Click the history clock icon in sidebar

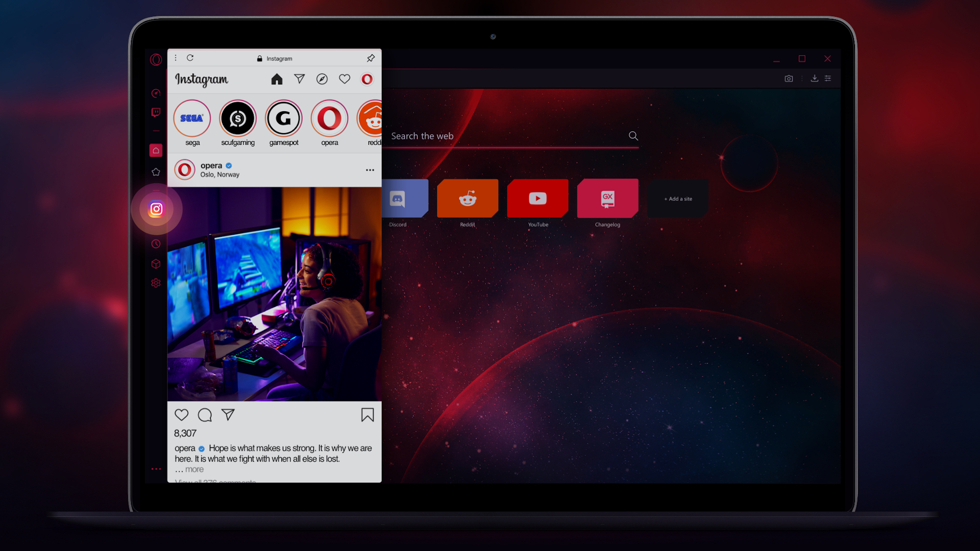coord(156,243)
